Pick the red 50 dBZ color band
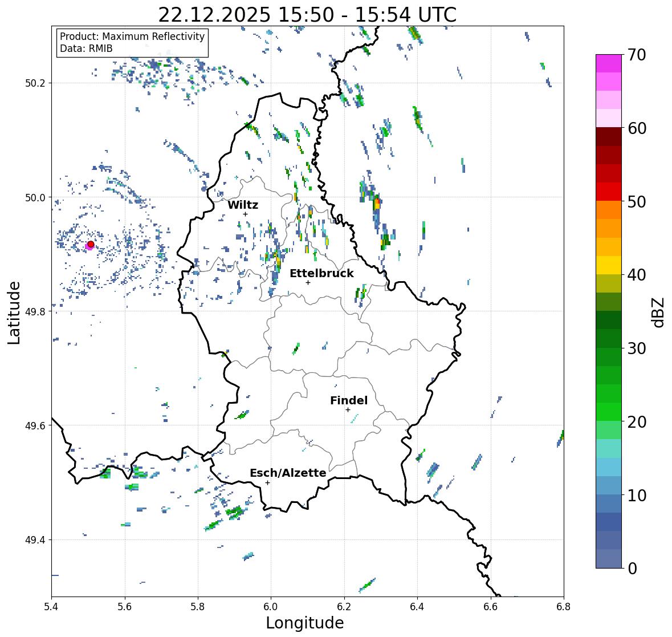The height and width of the screenshot is (637, 672). [x=609, y=192]
